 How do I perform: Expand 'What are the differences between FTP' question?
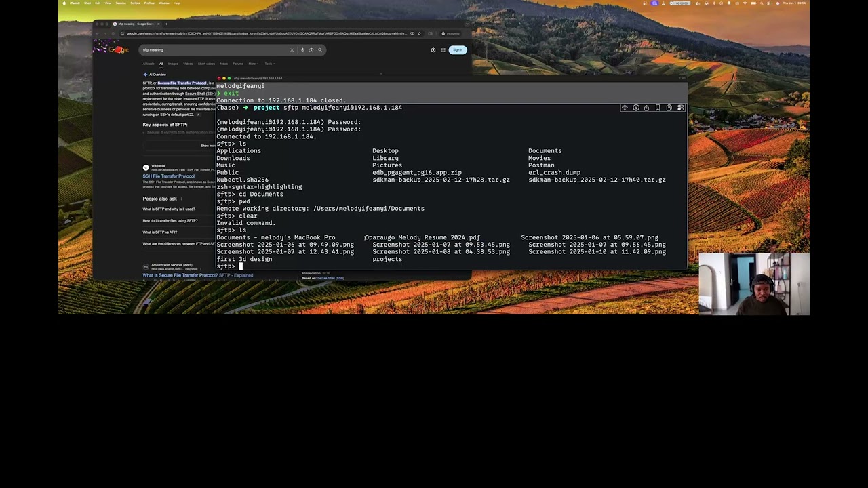179,244
